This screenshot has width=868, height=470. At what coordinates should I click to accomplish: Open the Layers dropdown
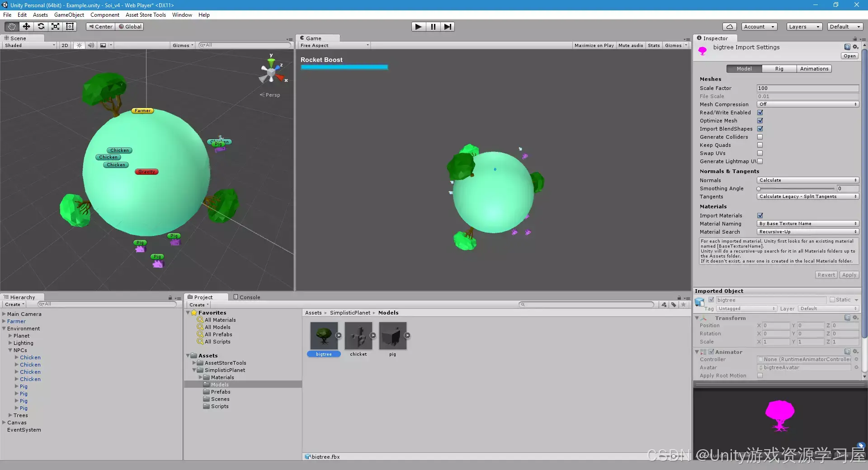pyautogui.click(x=803, y=27)
